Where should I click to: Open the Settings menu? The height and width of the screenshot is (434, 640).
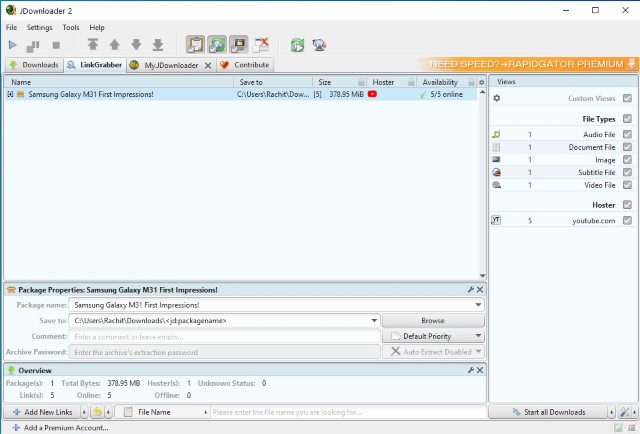[x=40, y=27]
